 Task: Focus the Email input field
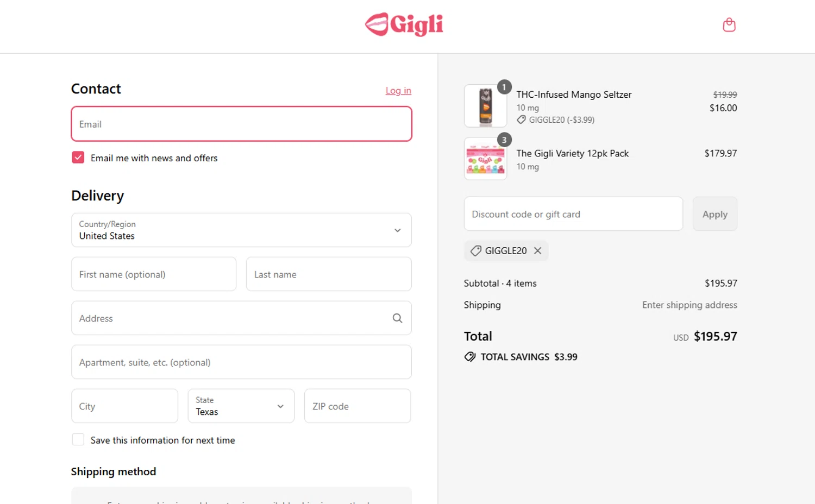click(x=241, y=124)
